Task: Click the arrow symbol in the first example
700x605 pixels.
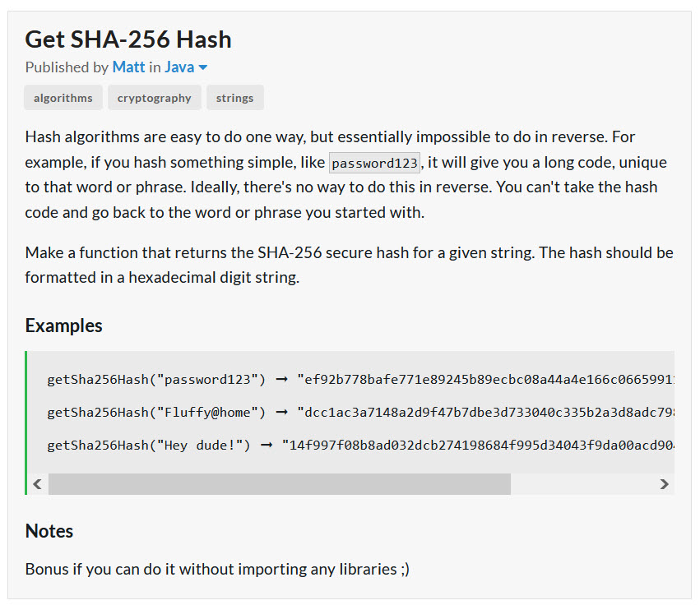Action: pyautogui.click(x=281, y=380)
